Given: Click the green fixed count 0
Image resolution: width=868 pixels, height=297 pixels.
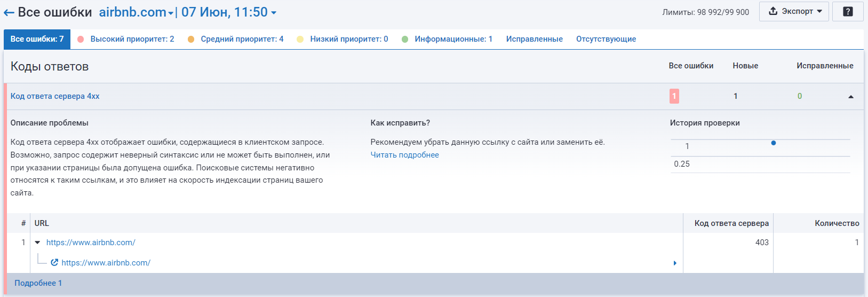Looking at the screenshot, I should tap(800, 96).
